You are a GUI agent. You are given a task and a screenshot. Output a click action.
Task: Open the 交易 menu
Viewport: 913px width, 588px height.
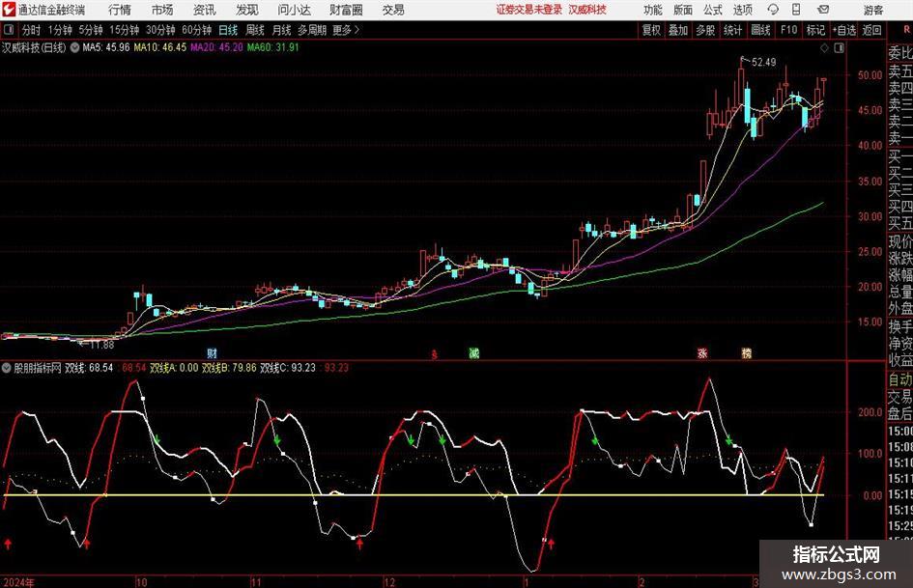click(x=393, y=10)
